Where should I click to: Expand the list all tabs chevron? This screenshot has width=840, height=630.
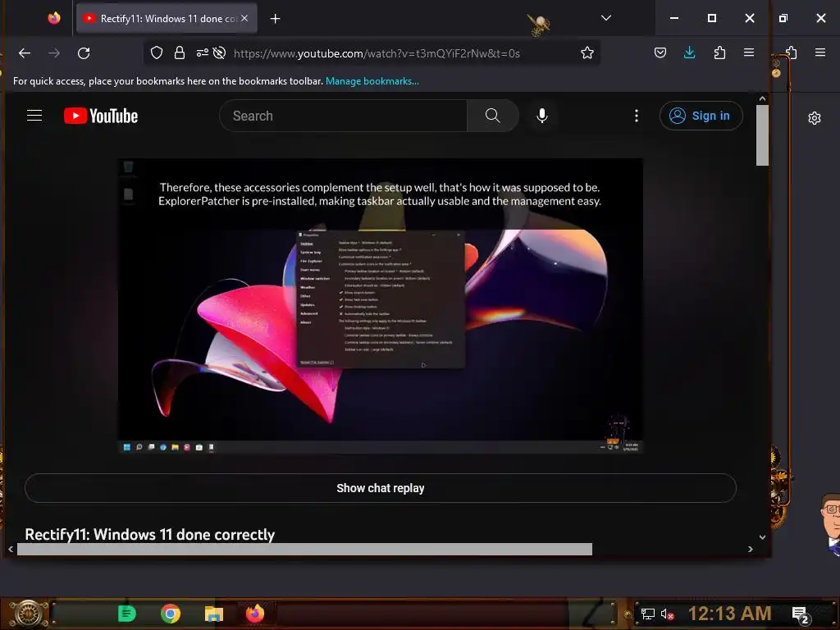tap(606, 18)
